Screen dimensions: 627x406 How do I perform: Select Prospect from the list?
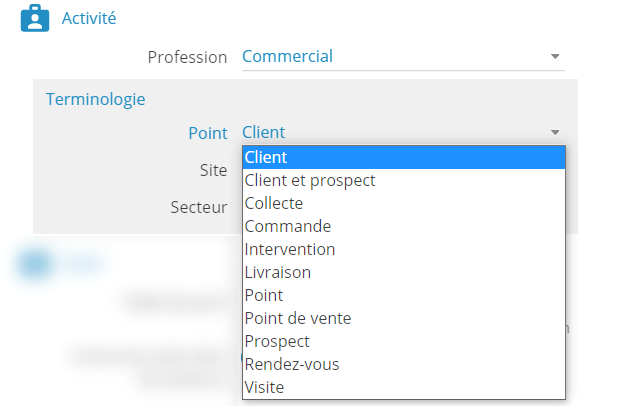(x=404, y=341)
